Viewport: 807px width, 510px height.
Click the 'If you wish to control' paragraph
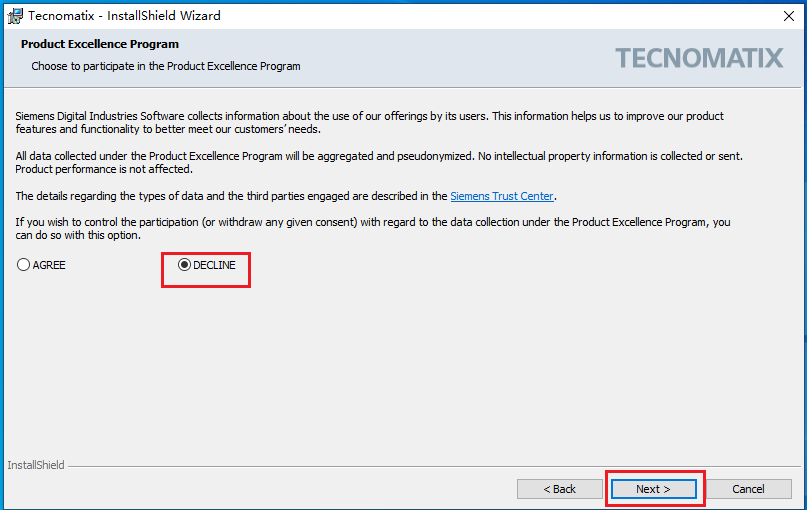tap(300, 221)
